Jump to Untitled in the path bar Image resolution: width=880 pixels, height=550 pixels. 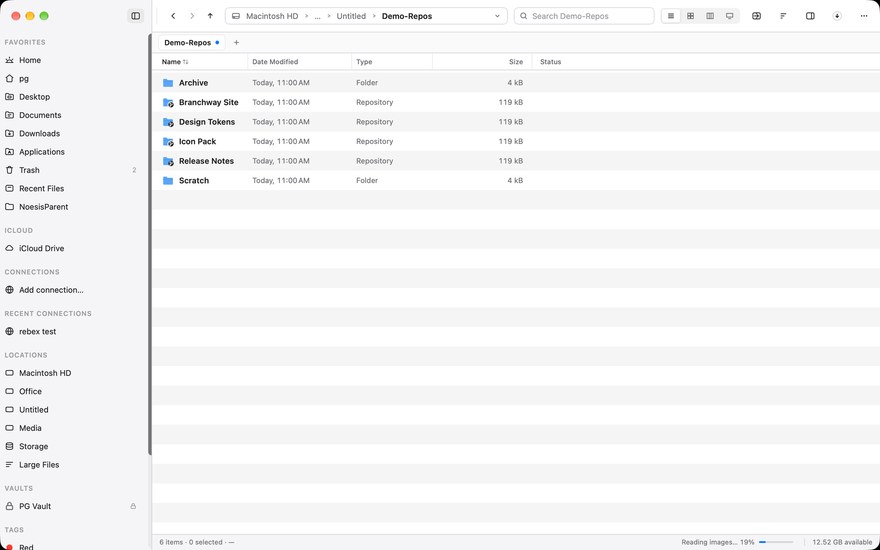click(351, 16)
